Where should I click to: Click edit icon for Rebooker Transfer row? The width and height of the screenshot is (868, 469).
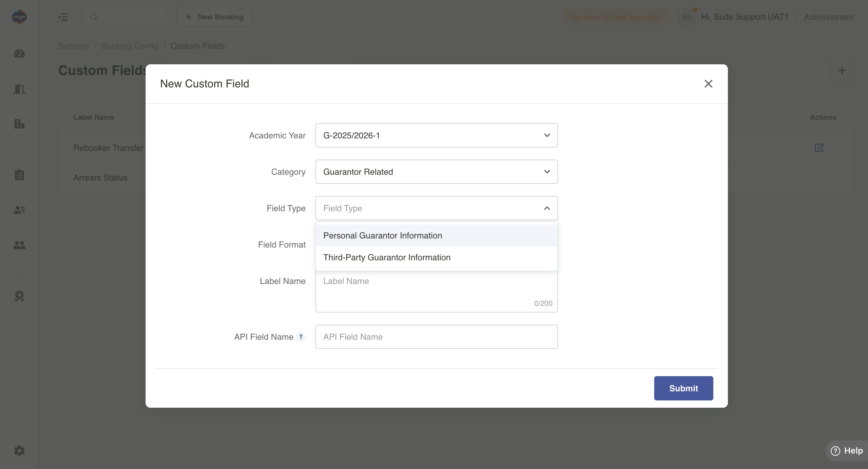819,147
